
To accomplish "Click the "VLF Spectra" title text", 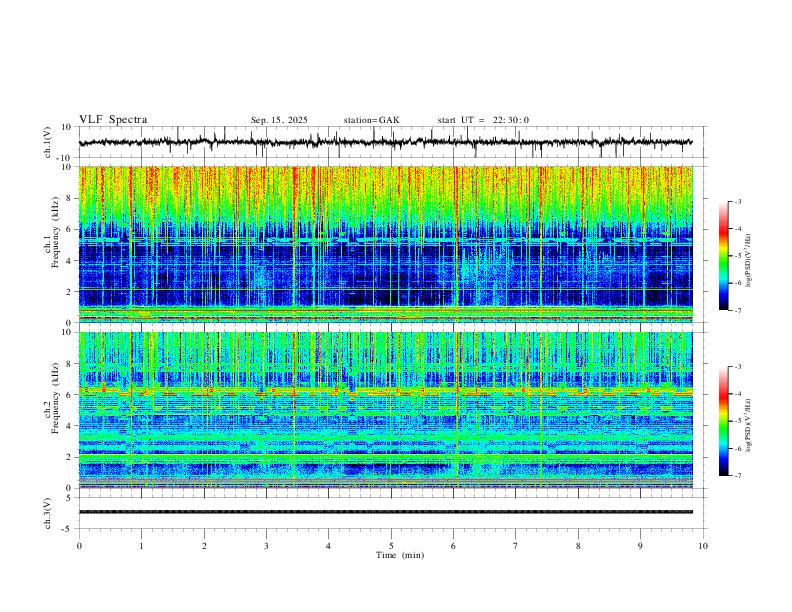I will point(113,120).
